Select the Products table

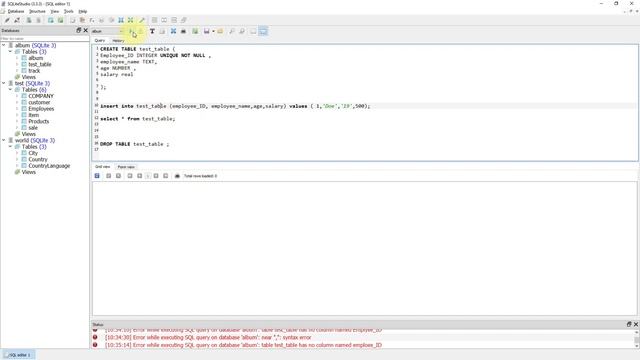coord(39,121)
